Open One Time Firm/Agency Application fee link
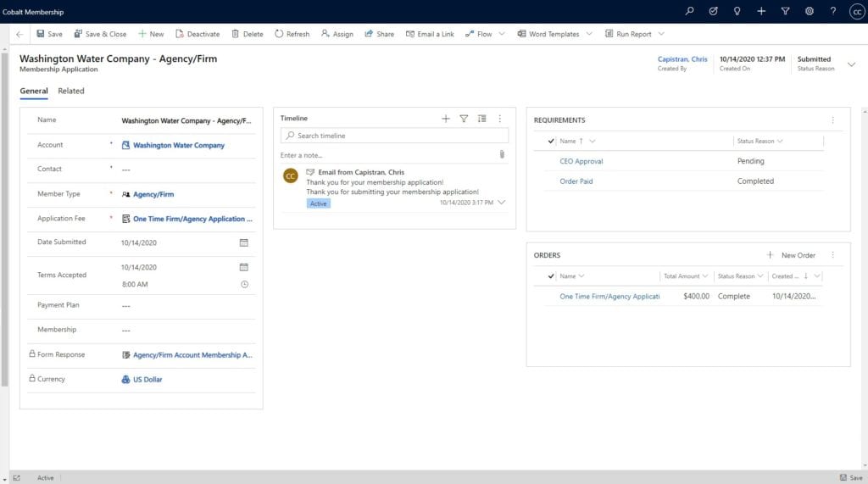This screenshot has height=484, width=868. click(x=192, y=219)
